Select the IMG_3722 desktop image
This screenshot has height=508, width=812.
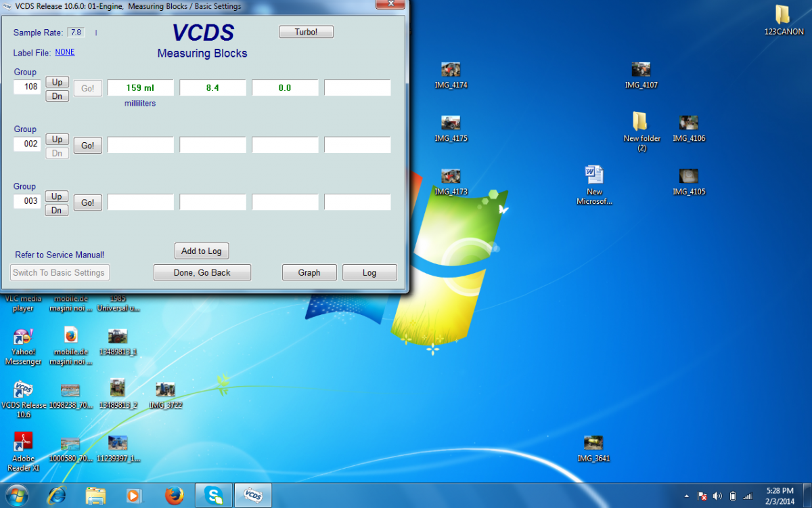click(x=165, y=396)
